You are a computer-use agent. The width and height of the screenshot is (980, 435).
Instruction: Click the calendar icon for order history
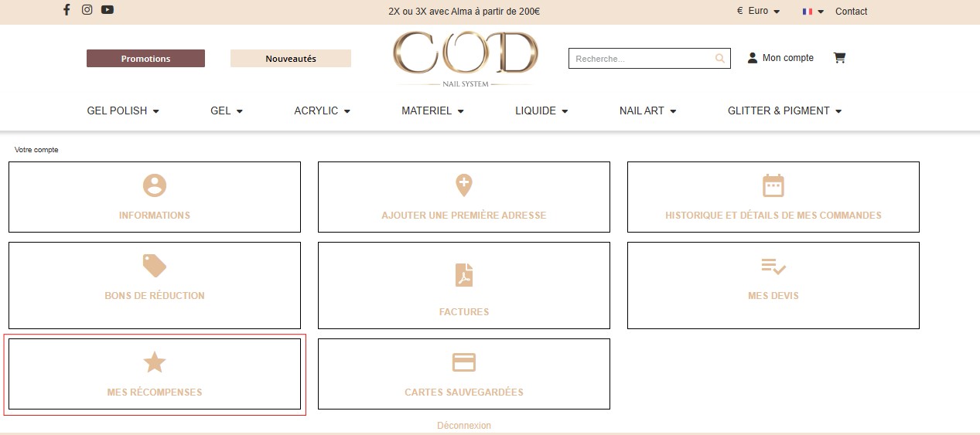[x=773, y=185]
